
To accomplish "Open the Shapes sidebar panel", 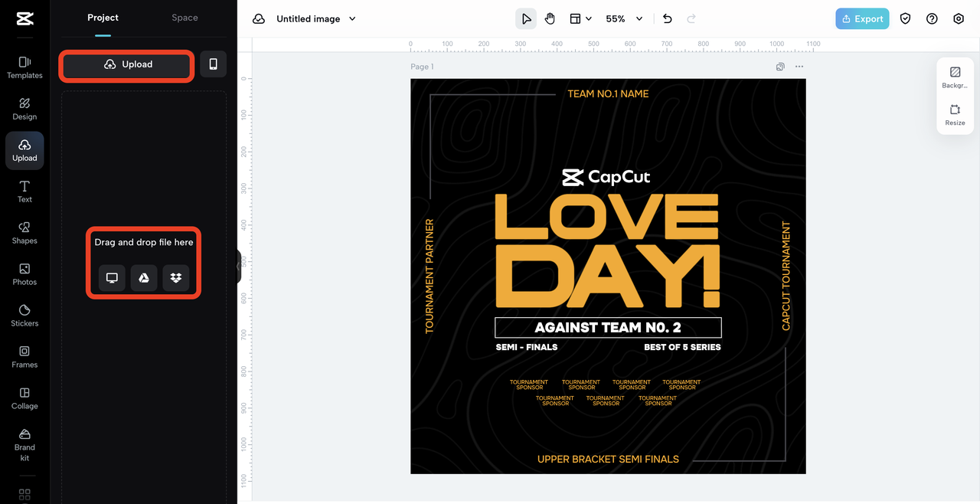I will click(24, 233).
